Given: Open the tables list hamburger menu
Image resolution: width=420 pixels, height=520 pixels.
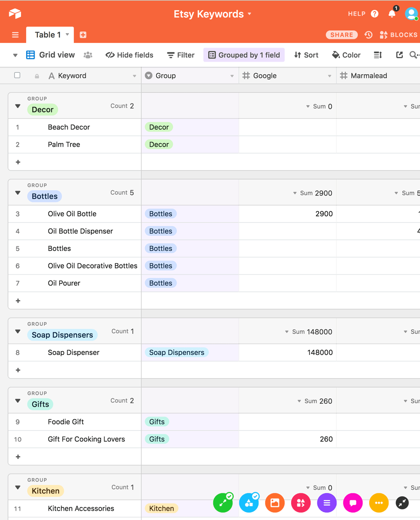Looking at the screenshot, I should 15,35.
